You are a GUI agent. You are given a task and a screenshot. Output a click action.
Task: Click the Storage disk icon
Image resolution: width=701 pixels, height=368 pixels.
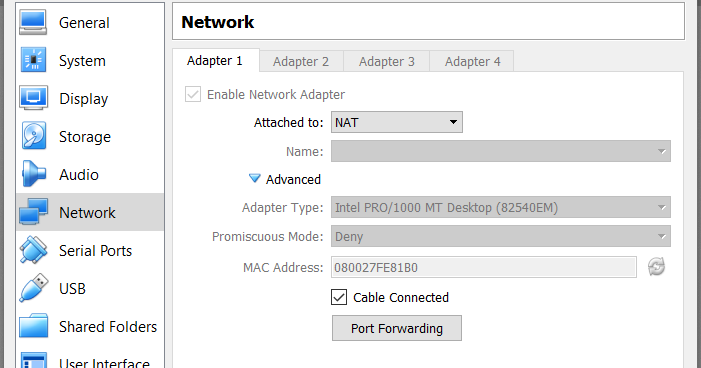click(x=33, y=136)
